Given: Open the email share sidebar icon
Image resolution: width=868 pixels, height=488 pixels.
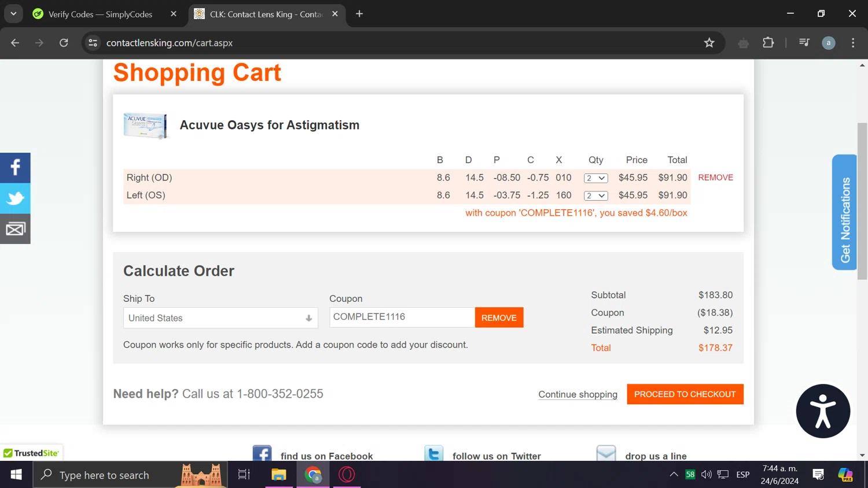Looking at the screenshot, I should click(15, 229).
